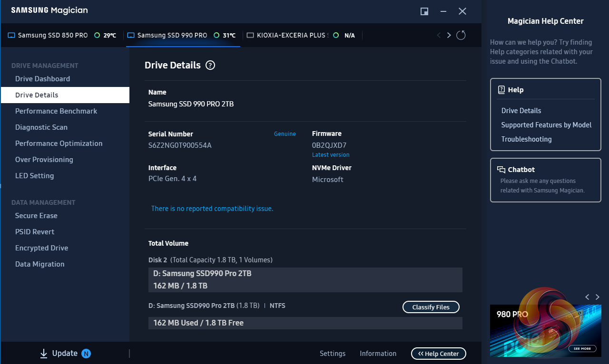Open Secure Erase
This screenshot has width=609, height=364.
[x=36, y=216]
